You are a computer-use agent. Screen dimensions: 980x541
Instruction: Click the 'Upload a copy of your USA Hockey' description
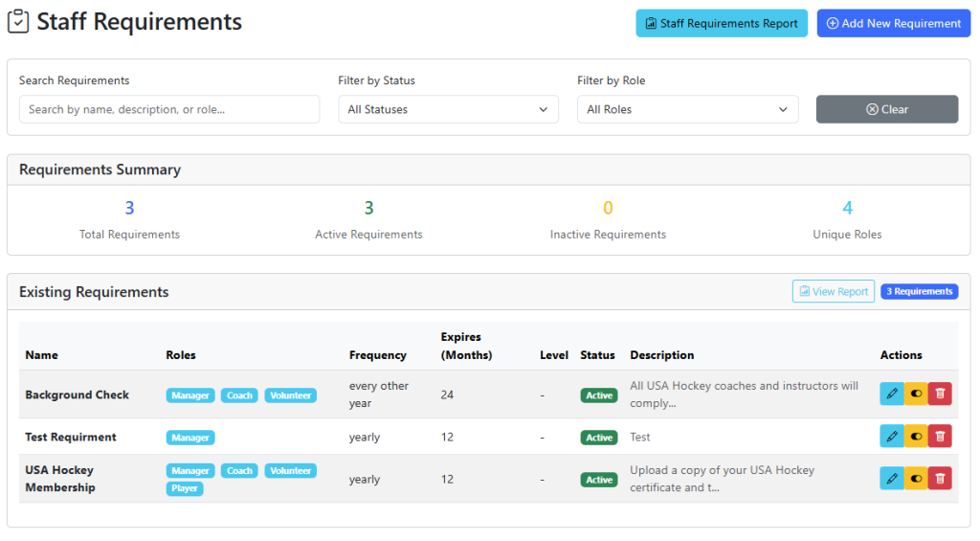click(x=722, y=479)
